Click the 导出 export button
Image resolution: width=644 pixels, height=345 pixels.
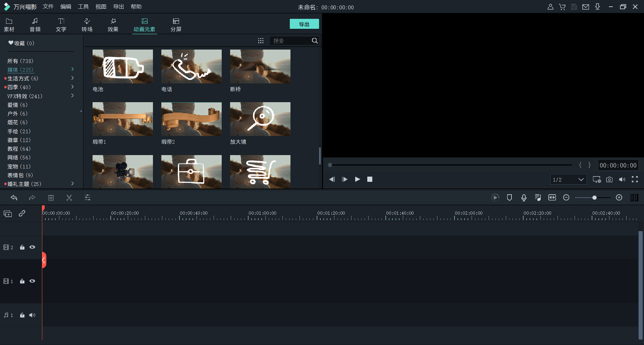pyautogui.click(x=304, y=24)
